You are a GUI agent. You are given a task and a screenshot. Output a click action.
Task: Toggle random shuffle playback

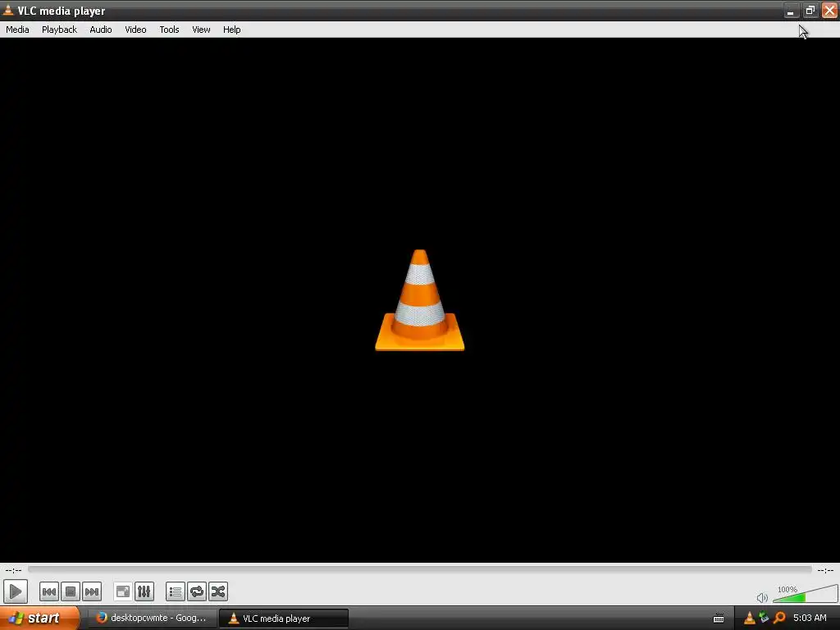[218, 591]
